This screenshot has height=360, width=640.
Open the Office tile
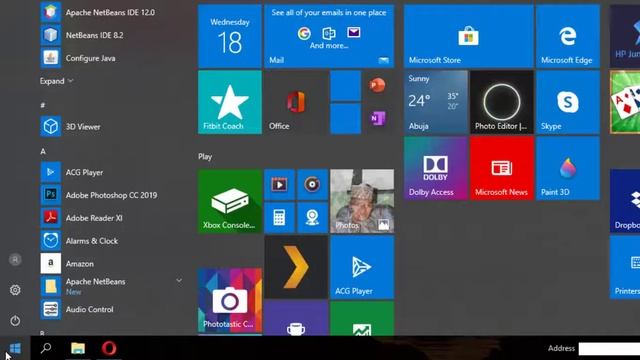pos(296,102)
